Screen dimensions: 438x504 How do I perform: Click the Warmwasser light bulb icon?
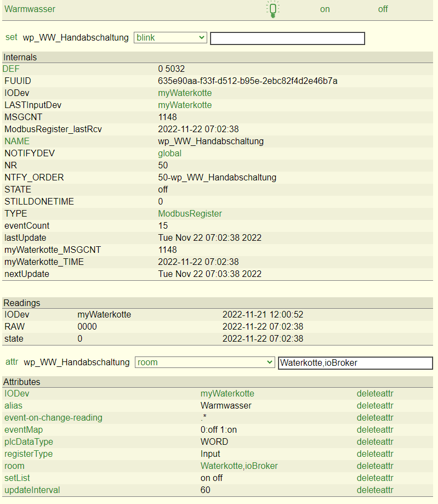click(x=272, y=9)
